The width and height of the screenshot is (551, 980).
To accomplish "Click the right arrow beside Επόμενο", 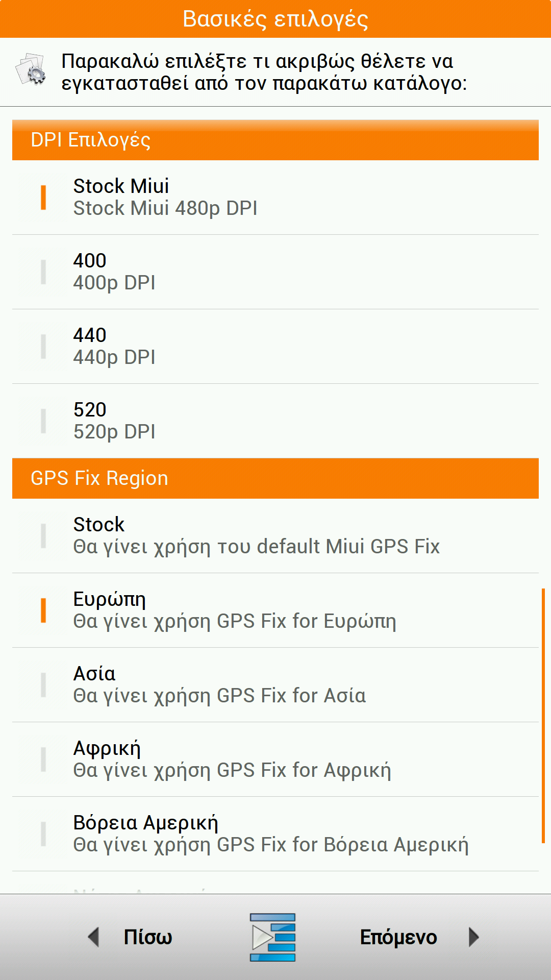I will [474, 937].
